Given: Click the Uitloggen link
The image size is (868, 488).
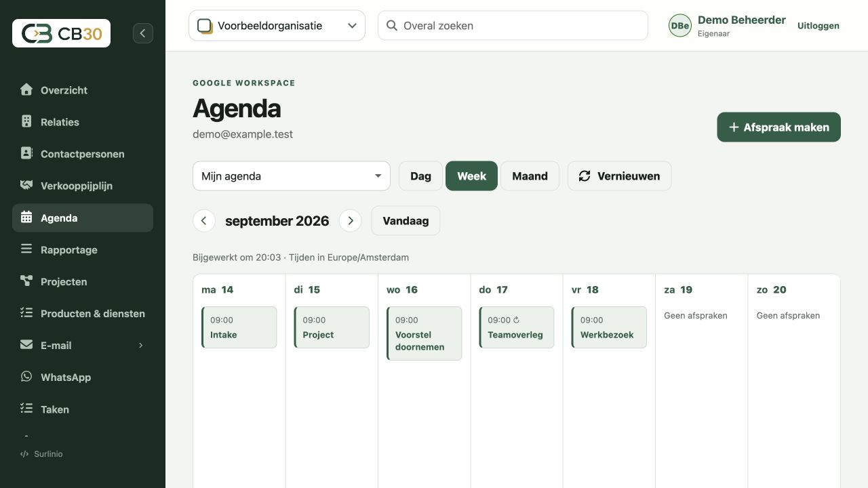Looking at the screenshot, I should 818,26.
